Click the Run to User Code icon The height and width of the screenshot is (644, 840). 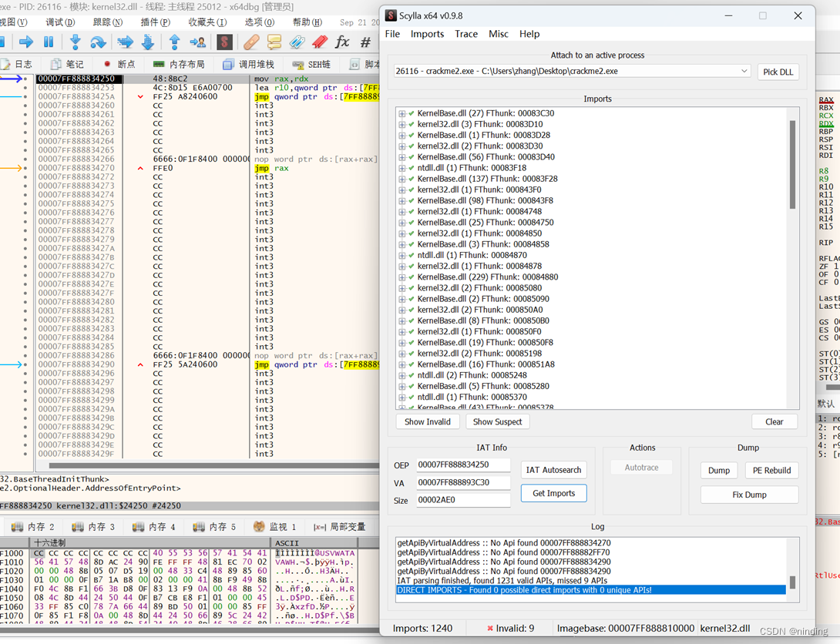click(198, 42)
